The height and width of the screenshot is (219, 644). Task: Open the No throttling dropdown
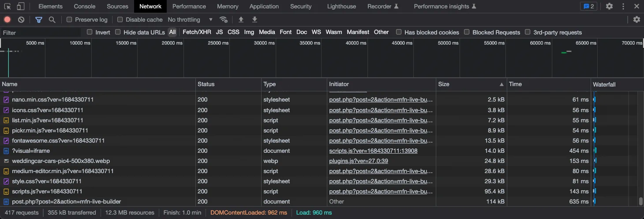190,20
